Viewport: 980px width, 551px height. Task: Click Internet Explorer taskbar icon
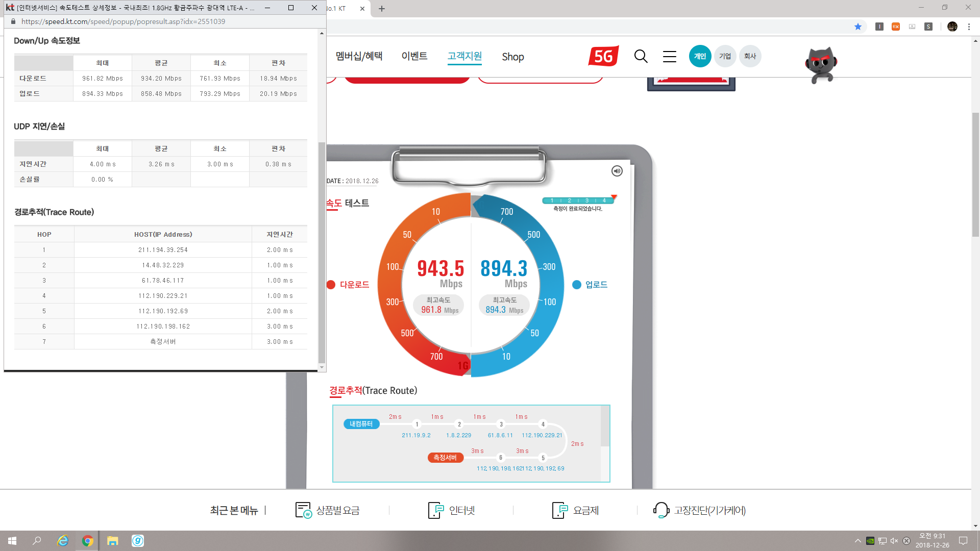(63, 541)
